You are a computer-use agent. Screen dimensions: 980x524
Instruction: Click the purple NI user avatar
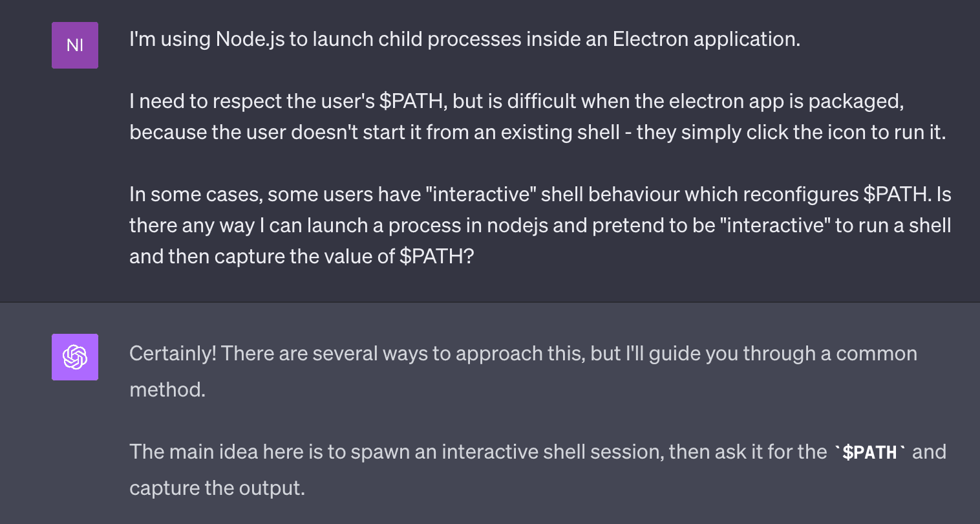click(x=75, y=45)
